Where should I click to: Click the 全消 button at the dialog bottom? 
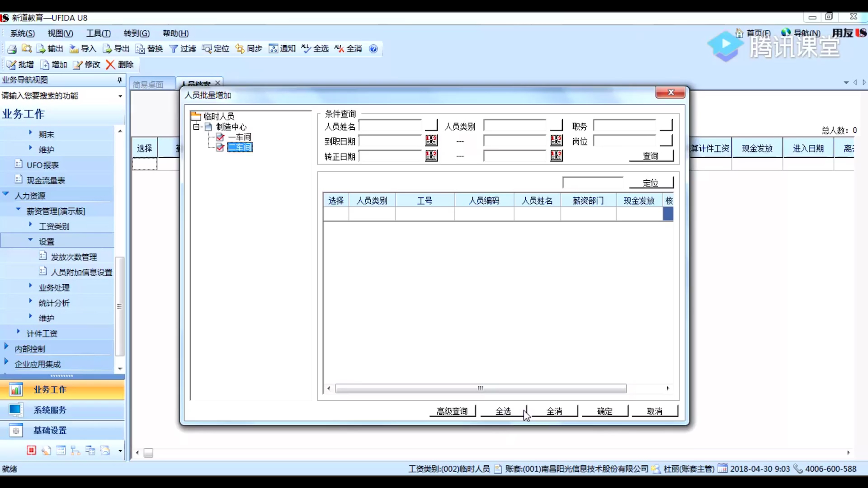tap(554, 411)
